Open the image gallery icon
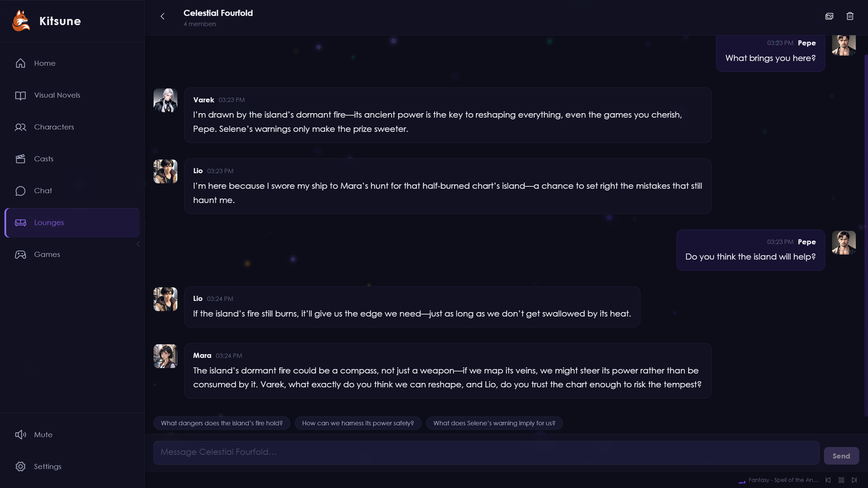Viewport: 868px width, 488px height. pyautogui.click(x=829, y=16)
